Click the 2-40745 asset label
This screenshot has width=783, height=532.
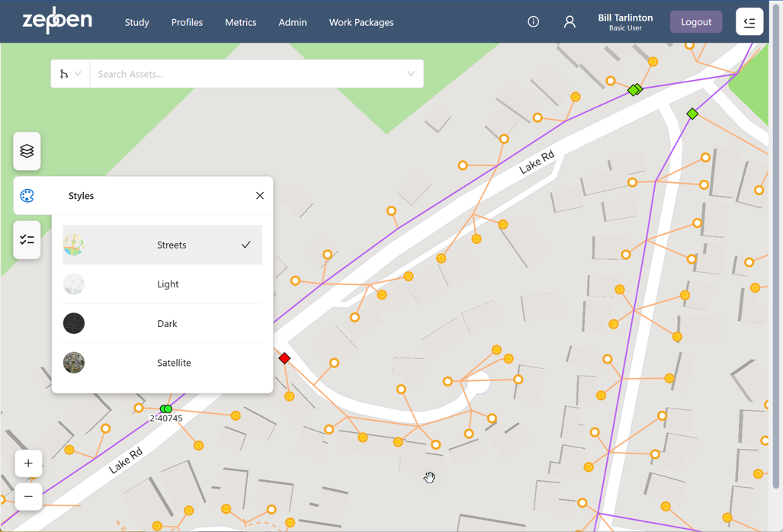[x=166, y=418]
